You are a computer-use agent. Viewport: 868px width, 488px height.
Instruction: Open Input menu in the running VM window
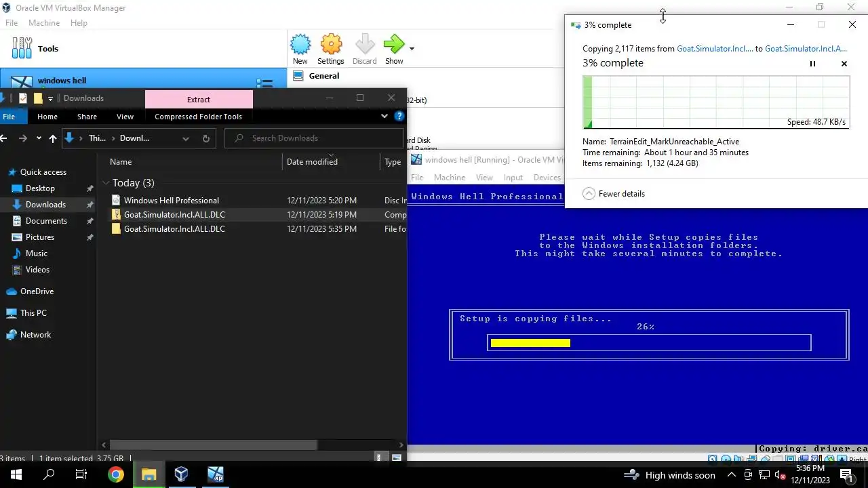(513, 178)
